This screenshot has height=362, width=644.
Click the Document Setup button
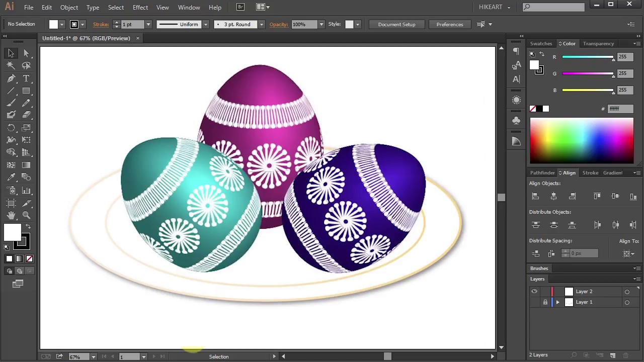397,24
